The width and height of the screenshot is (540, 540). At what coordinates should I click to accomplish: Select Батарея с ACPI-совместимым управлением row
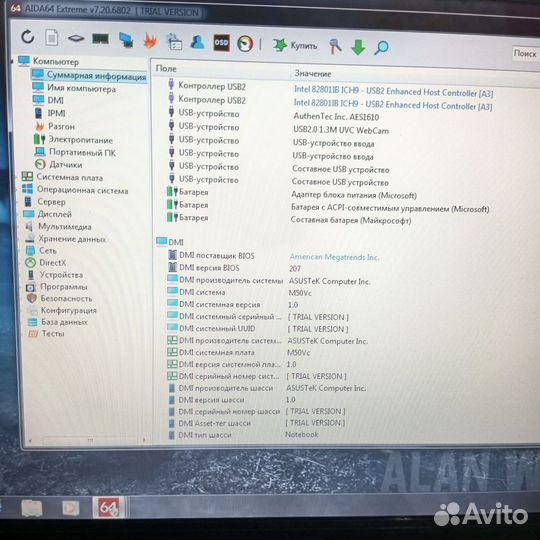point(328,207)
